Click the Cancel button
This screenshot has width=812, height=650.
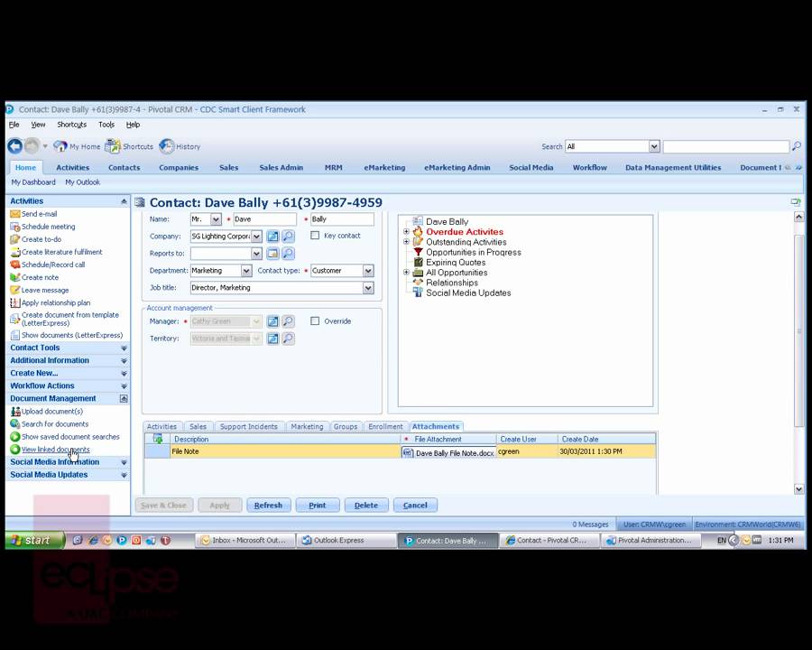[x=415, y=505]
